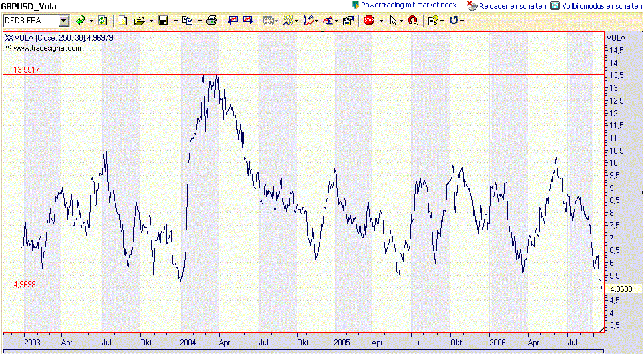Image resolution: width=644 pixels, height=354 pixels.
Task: Open the DEDB FRA exchange dropdown
Action: coord(64,21)
